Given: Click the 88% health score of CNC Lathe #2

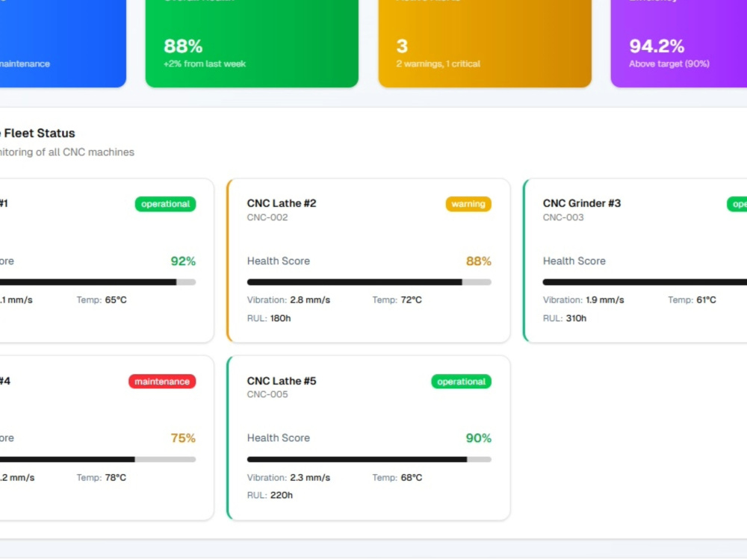Looking at the screenshot, I should (x=478, y=261).
